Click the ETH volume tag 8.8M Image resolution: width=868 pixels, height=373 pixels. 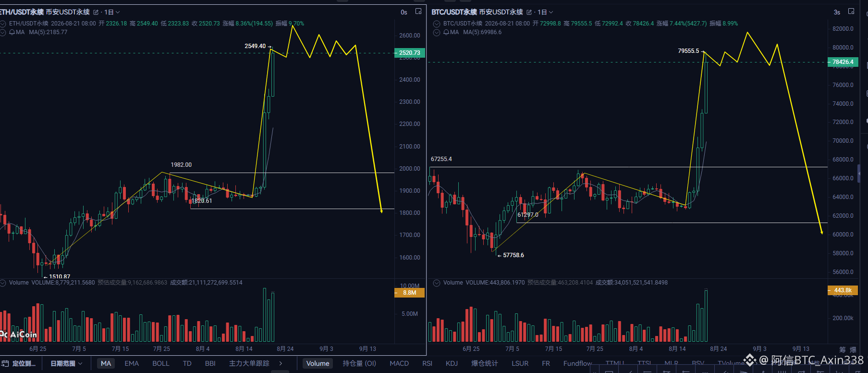click(x=410, y=293)
